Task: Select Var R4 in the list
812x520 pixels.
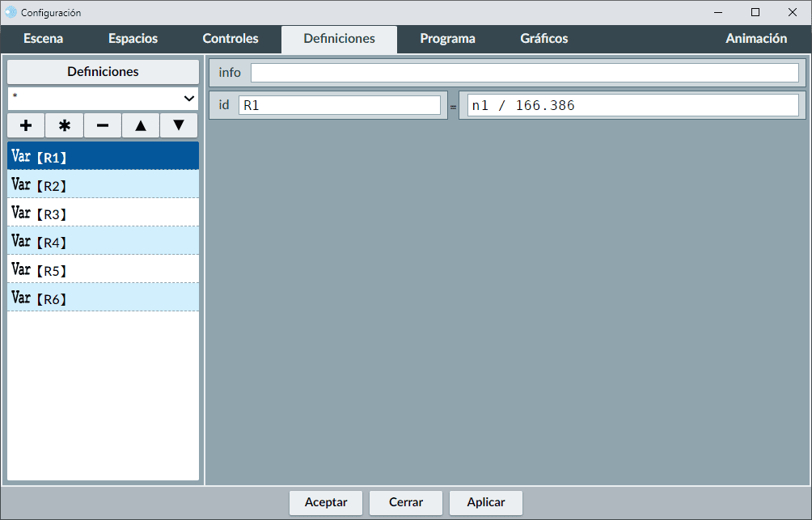Action: (103, 241)
